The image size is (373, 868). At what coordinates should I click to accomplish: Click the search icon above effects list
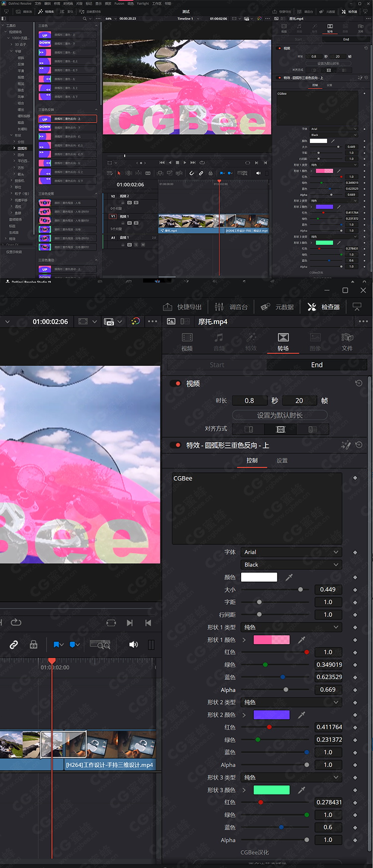click(85, 18)
